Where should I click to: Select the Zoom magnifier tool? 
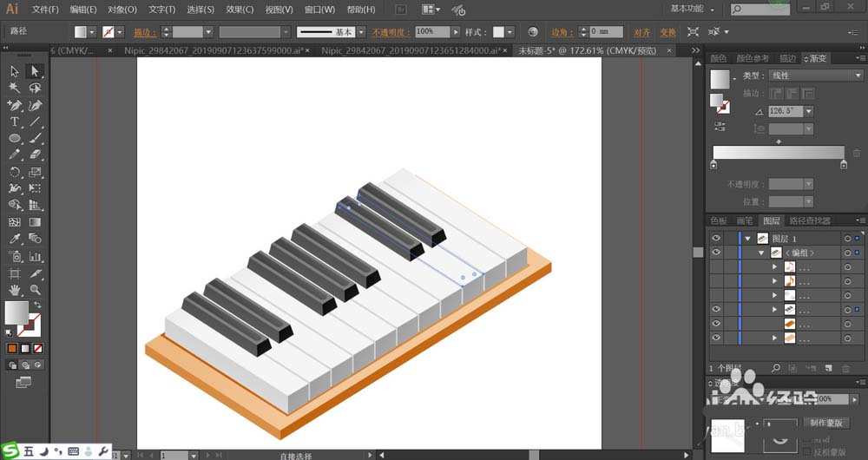35,290
